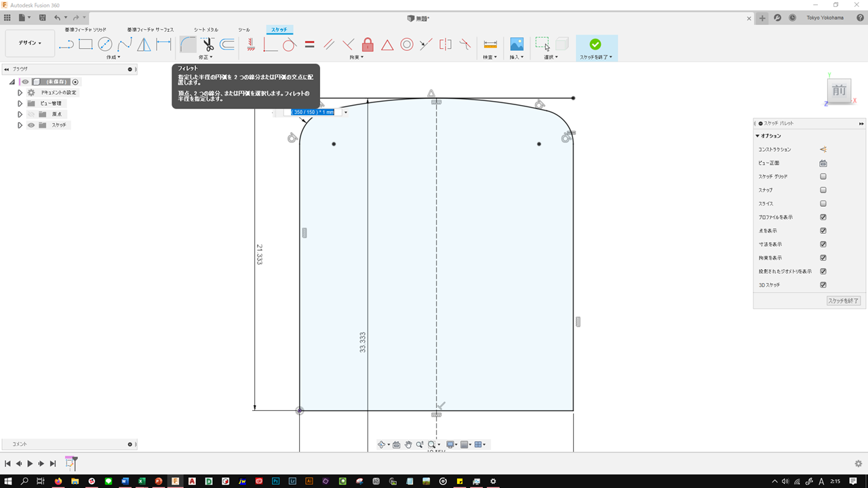Enable the スナップ checkbox
The image size is (868, 488).
823,190
